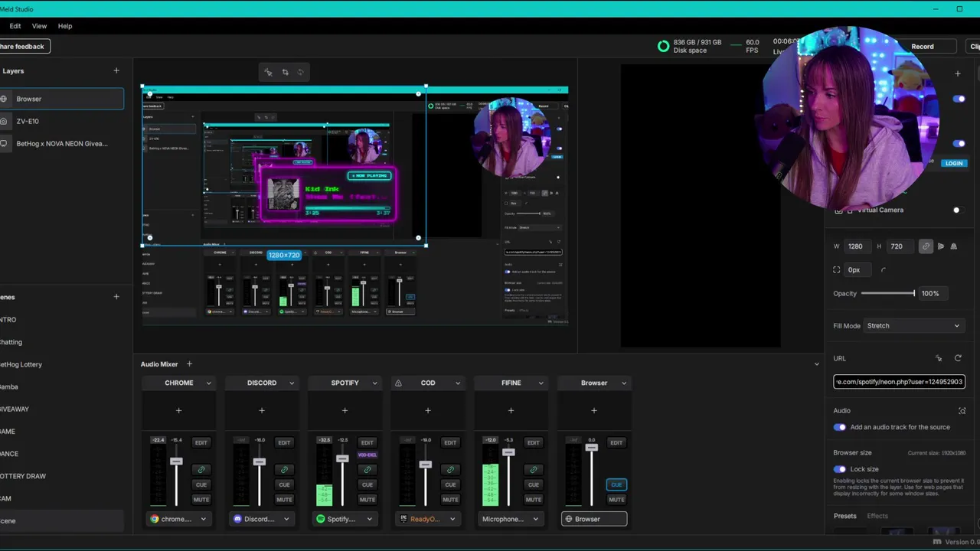Open the Microphone source selector dropdown
This screenshot has width=980, height=551.
coord(511,519)
